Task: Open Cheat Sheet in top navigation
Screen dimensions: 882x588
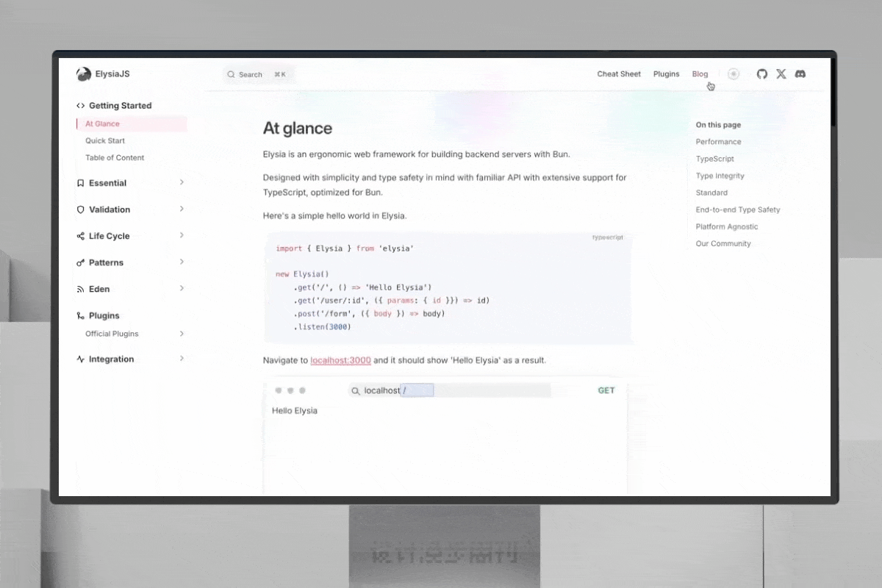Action: point(619,74)
